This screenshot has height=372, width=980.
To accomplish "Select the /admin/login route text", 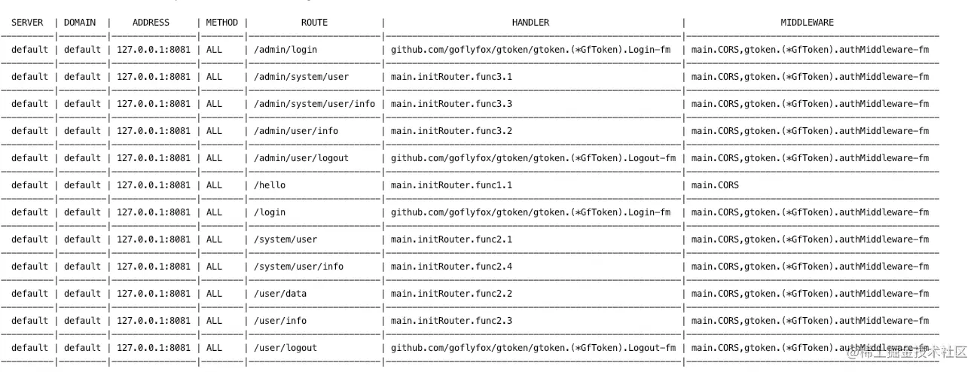I will click(x=285, y=50).
